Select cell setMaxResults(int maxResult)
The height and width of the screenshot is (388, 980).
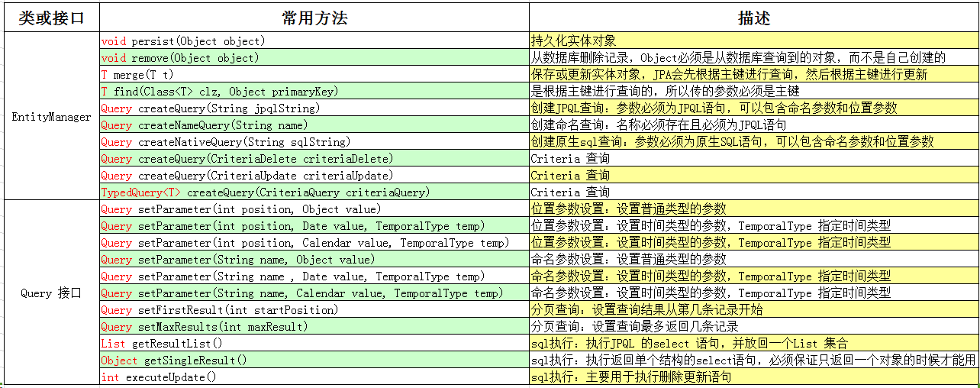[x=314, y=326]
